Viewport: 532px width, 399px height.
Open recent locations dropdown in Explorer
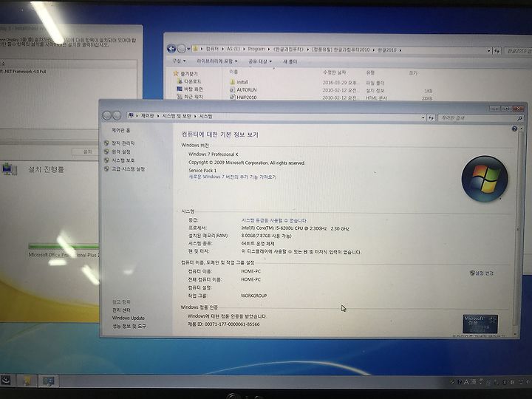pos(189,50)
